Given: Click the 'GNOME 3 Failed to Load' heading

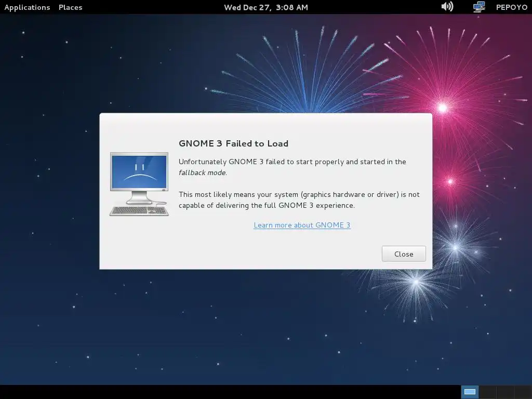Looking at the screenshot, I should click(233, 143).
